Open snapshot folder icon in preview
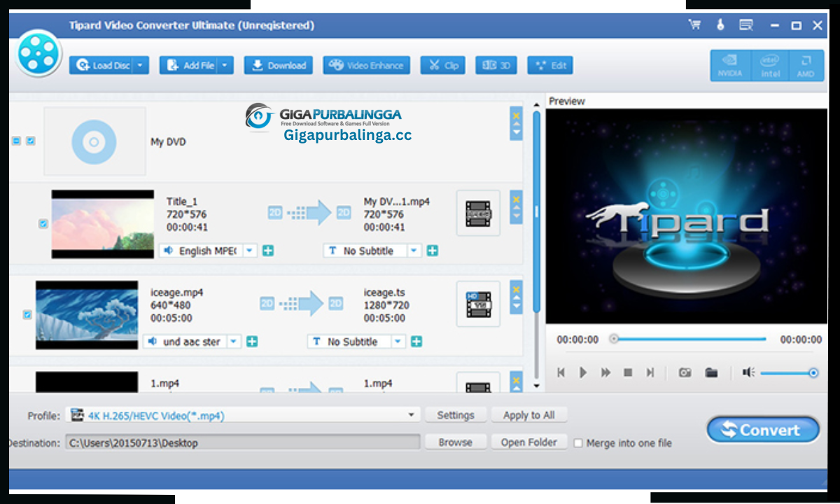Image resolution: width=840 pixels, height=504 pixels. tap(711, 372)
